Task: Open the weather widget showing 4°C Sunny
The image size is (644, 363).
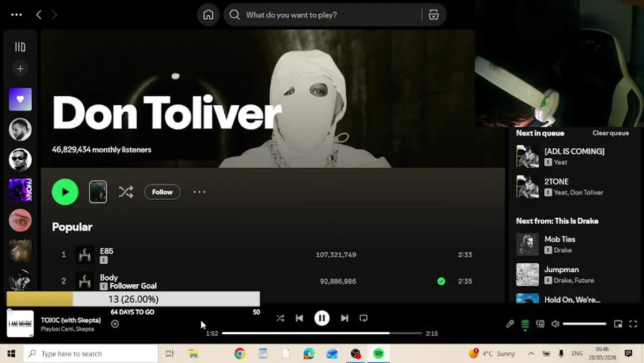Action: coord(492,353)
